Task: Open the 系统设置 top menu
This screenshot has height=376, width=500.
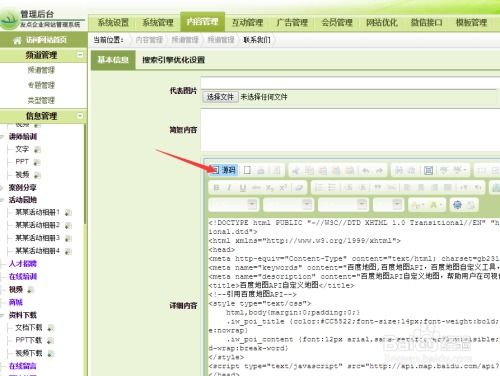Action: point(113,22)
